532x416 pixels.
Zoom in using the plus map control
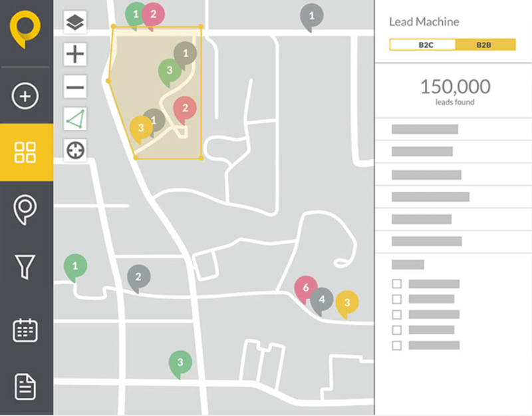[x=74, y=54]
